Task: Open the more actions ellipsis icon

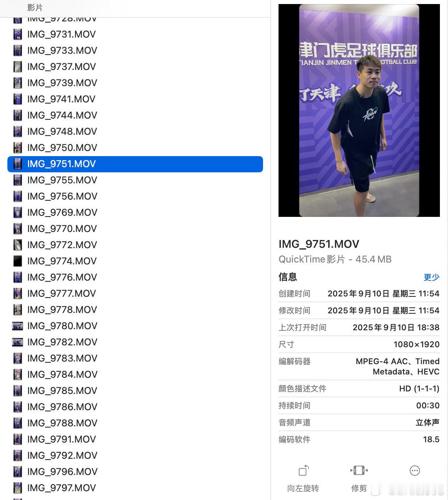Action: (415, 470)
